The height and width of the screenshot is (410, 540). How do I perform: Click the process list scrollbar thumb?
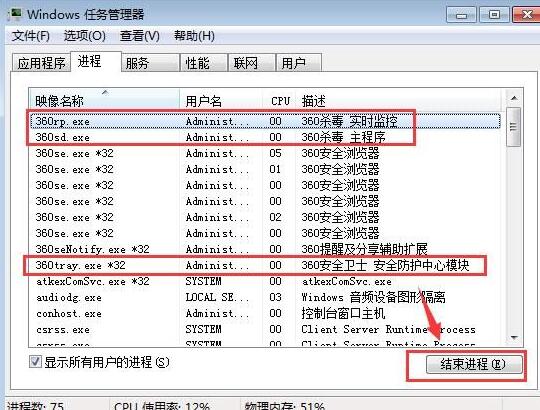coord(514,127)
